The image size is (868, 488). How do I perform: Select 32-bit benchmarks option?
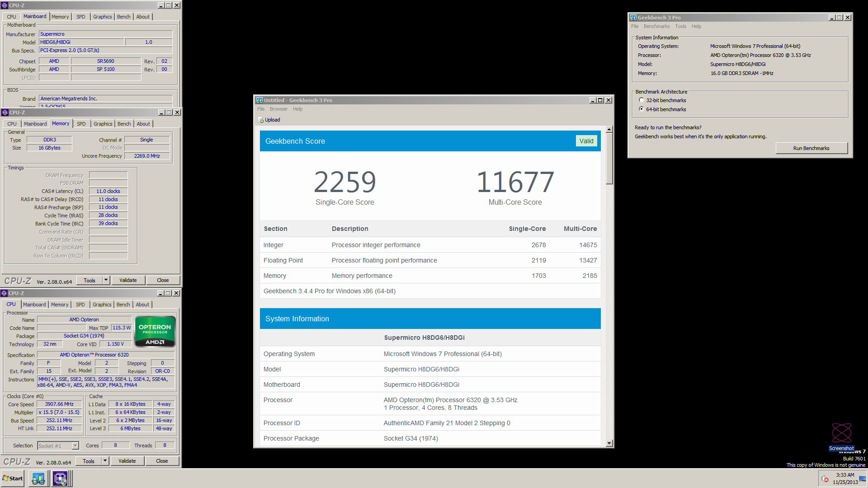click(x=641, y=100)
